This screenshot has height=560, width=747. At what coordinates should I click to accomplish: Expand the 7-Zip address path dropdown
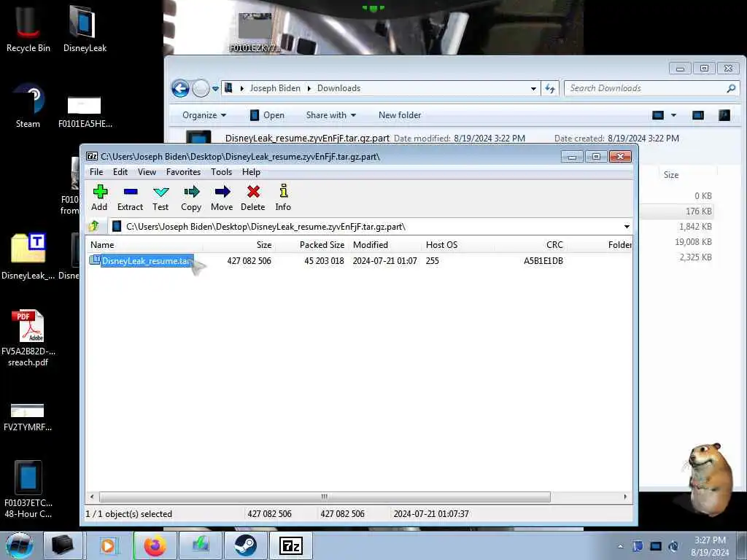[x=627, y=227]
